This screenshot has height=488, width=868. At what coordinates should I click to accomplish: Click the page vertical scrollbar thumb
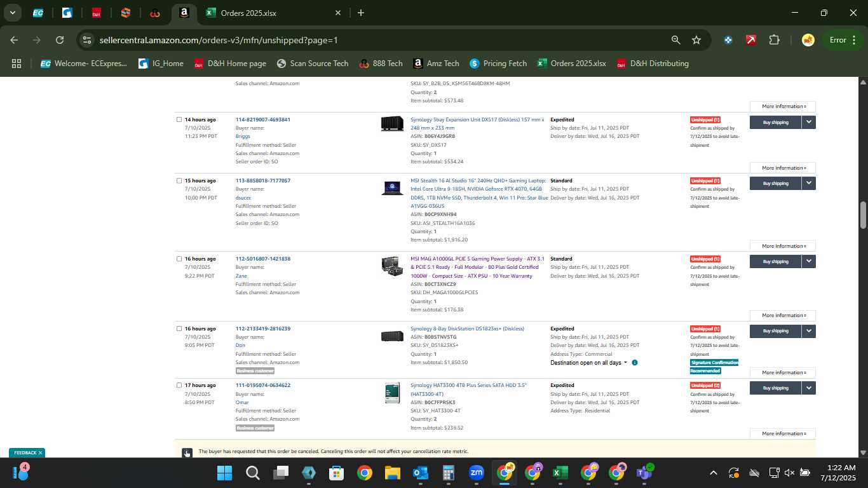(863, 215)
